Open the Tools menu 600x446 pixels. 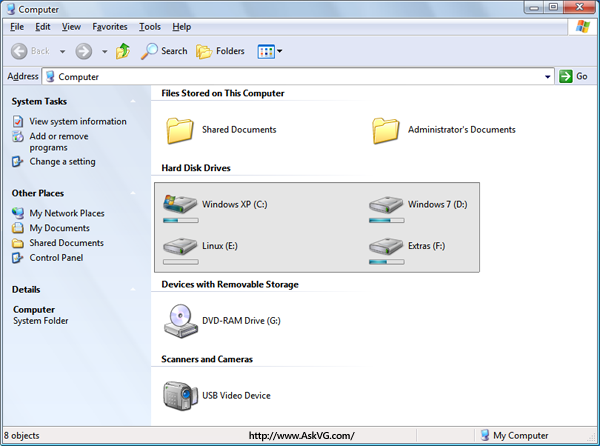tap(150, 27)
